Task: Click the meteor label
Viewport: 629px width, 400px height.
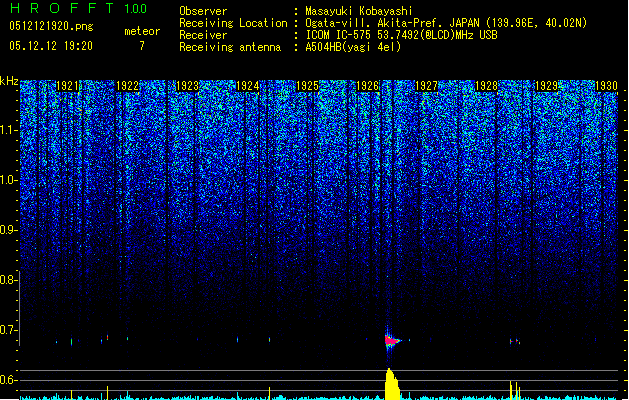Action: click(x=142, y=31)
